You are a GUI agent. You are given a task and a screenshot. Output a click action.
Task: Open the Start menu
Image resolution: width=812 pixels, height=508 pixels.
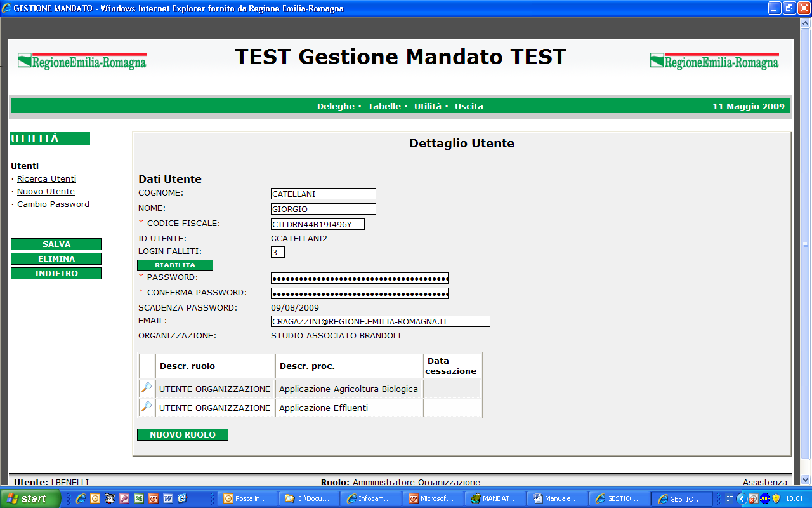[30, 498]
